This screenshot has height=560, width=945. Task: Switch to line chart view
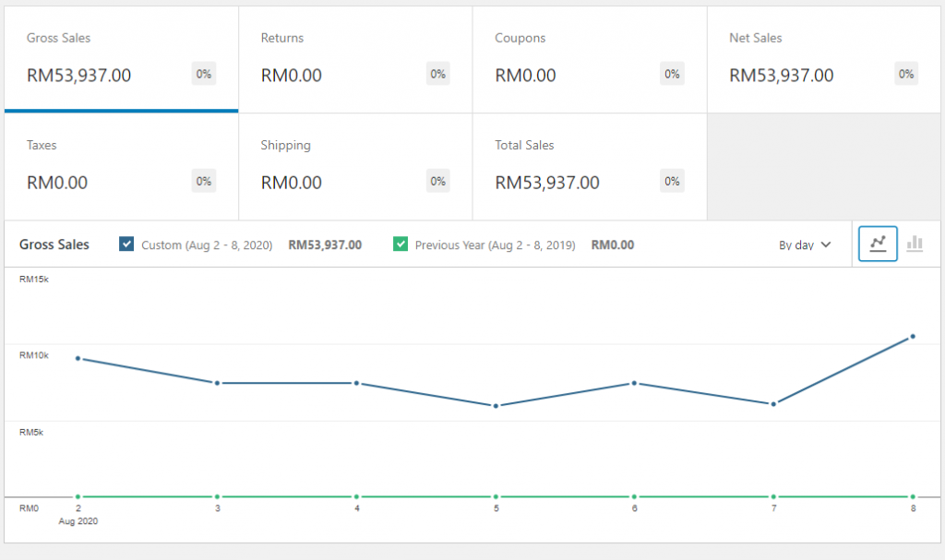(878, 244)
